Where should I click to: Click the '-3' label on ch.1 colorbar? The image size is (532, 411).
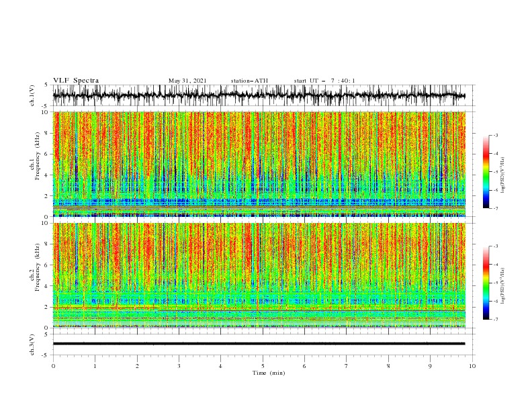pos(496,135)
